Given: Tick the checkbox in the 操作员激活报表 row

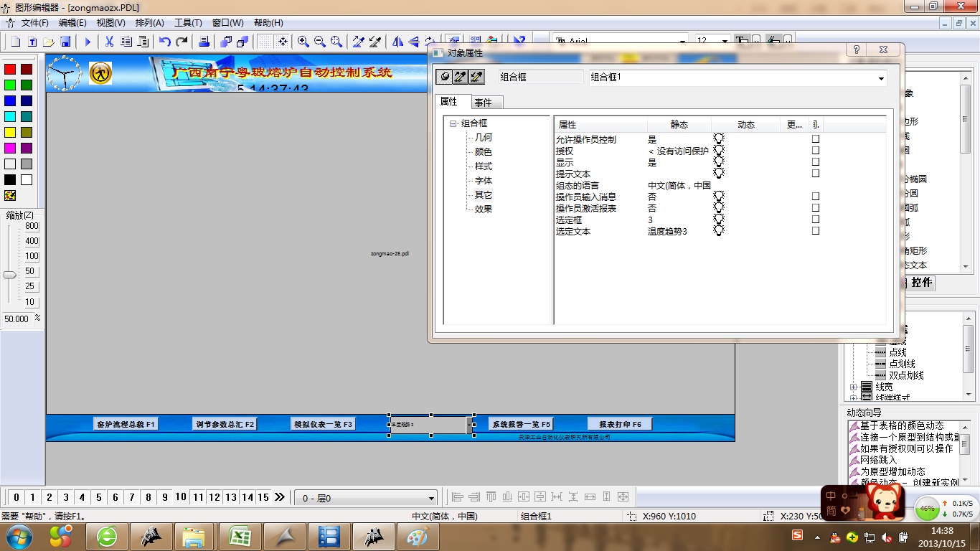Looking at the screenshot, I should tap(816, 208).
